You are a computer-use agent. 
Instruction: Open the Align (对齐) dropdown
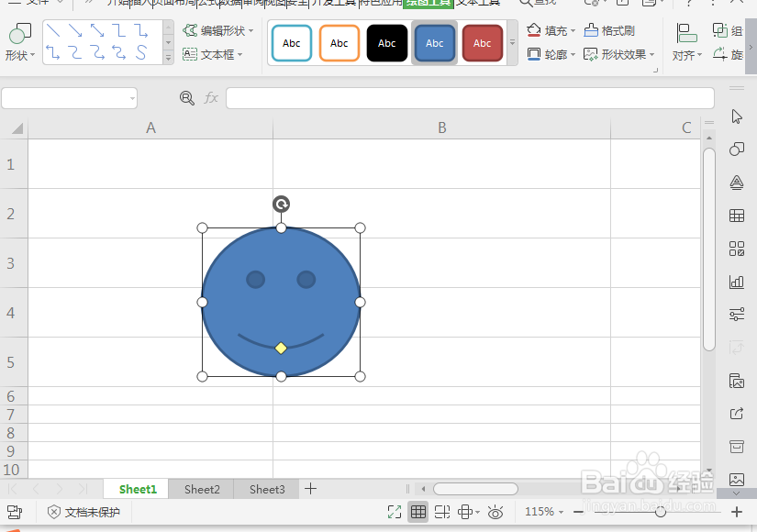[687, 42]
